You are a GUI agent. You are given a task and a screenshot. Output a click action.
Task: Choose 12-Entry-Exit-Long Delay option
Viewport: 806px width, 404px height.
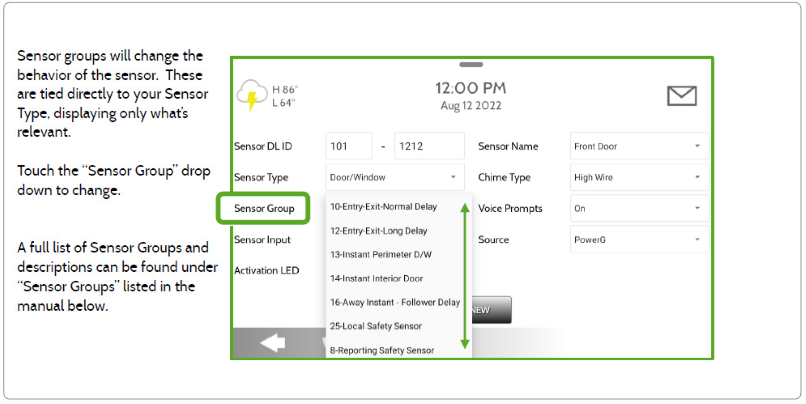pyautogui.click(x=380, y=230)
